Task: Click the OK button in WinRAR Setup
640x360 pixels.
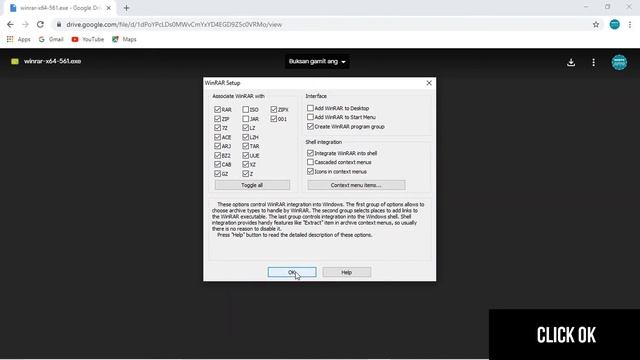Action: pyautogui.click(x=292, y=272)
